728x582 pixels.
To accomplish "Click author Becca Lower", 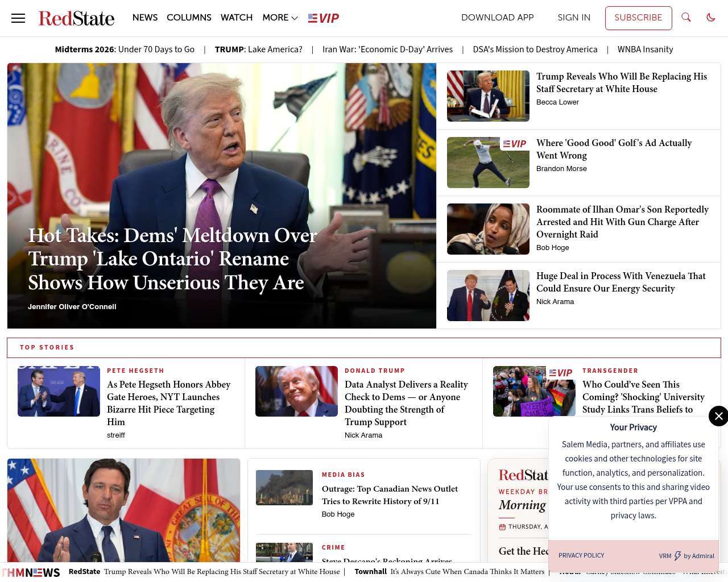I will [x=557, y=102].
